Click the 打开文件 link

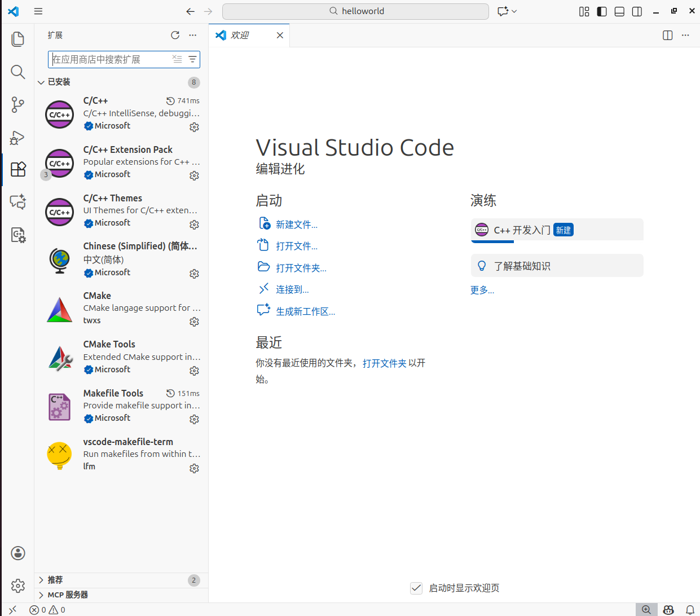297,246
